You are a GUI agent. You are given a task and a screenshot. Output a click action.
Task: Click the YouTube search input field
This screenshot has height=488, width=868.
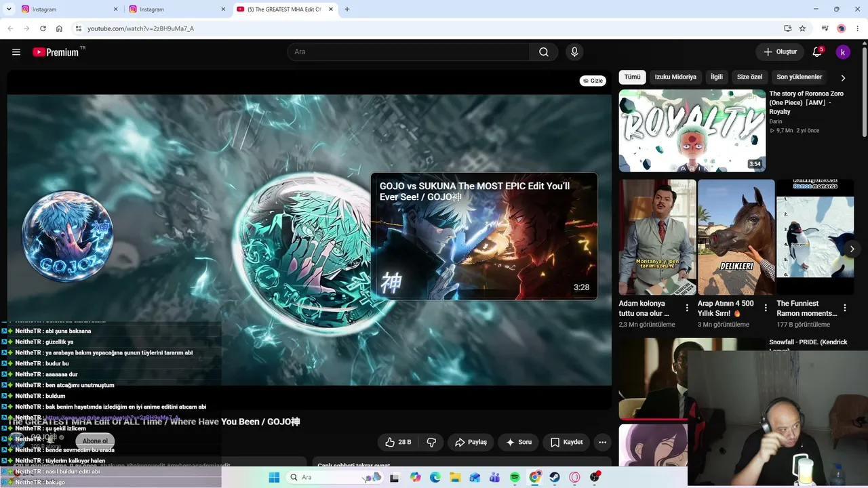[x=408, y=52]
